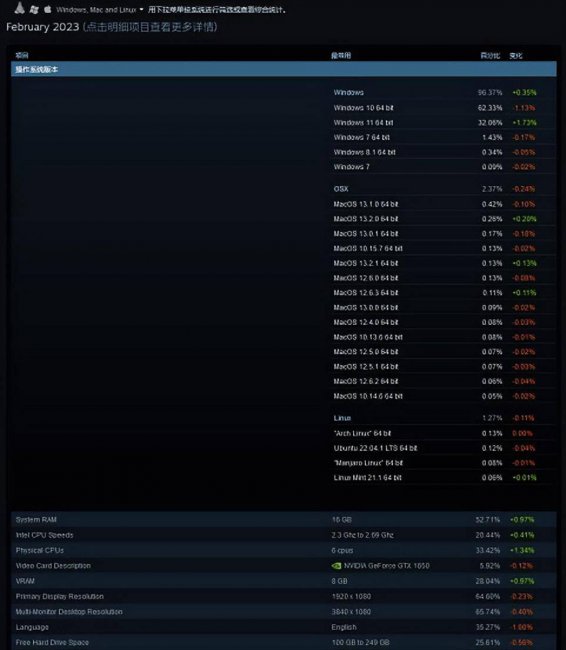Click the "2.37%" OSX share value
566x650 pixels.
click(492, 189)
